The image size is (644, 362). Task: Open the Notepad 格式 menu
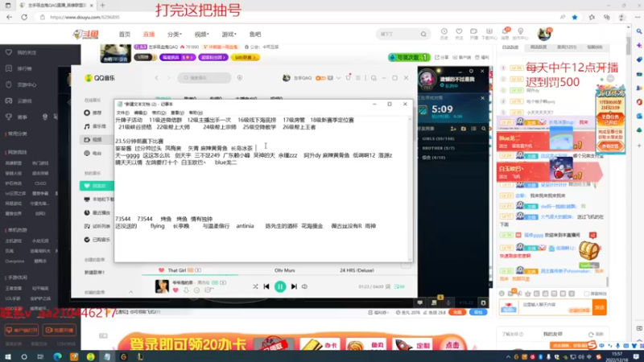point(159,113)
